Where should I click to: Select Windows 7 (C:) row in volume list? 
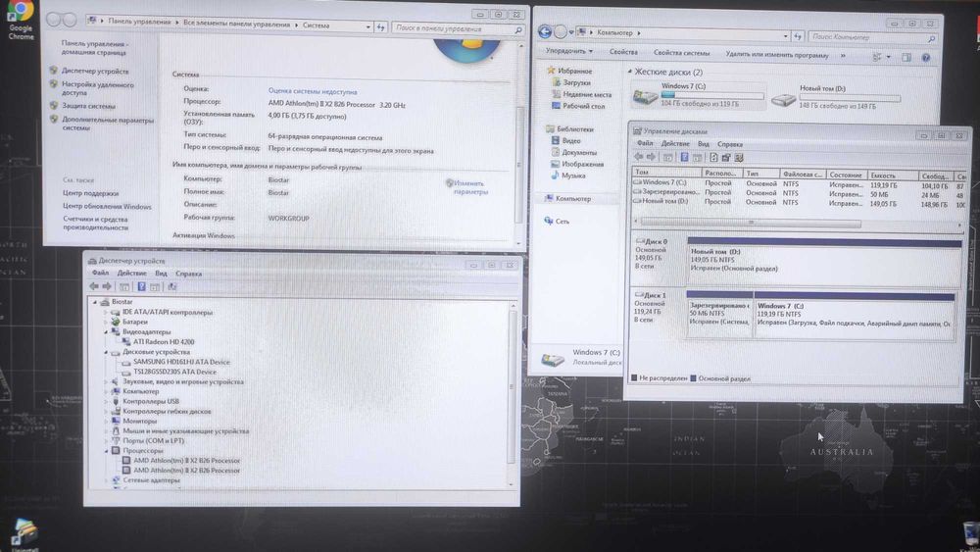[799, 183]
